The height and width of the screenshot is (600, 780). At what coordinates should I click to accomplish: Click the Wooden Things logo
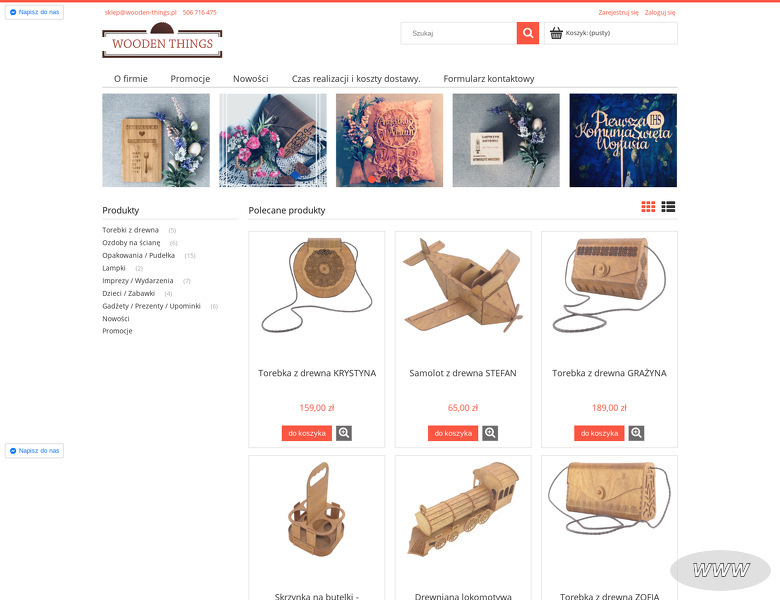(162, 41)
